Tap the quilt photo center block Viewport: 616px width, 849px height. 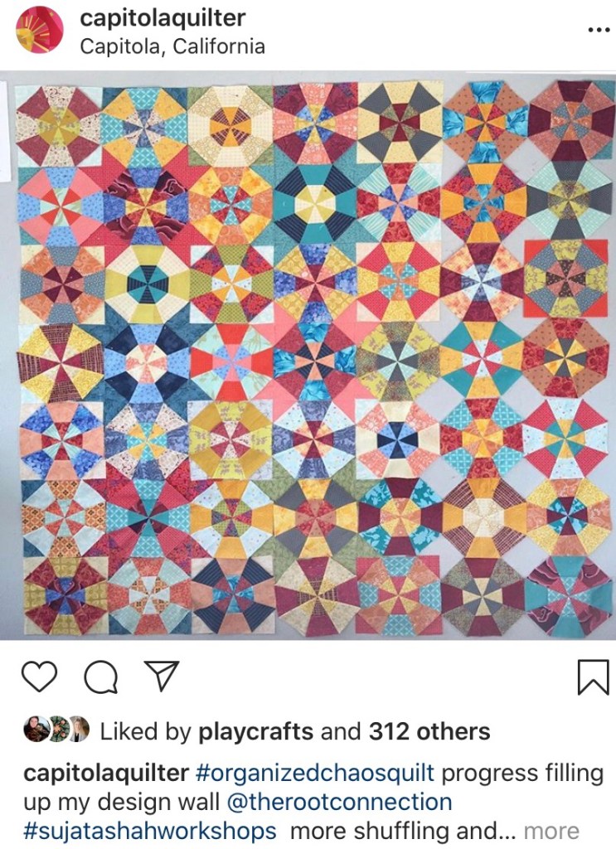[315, 361]
